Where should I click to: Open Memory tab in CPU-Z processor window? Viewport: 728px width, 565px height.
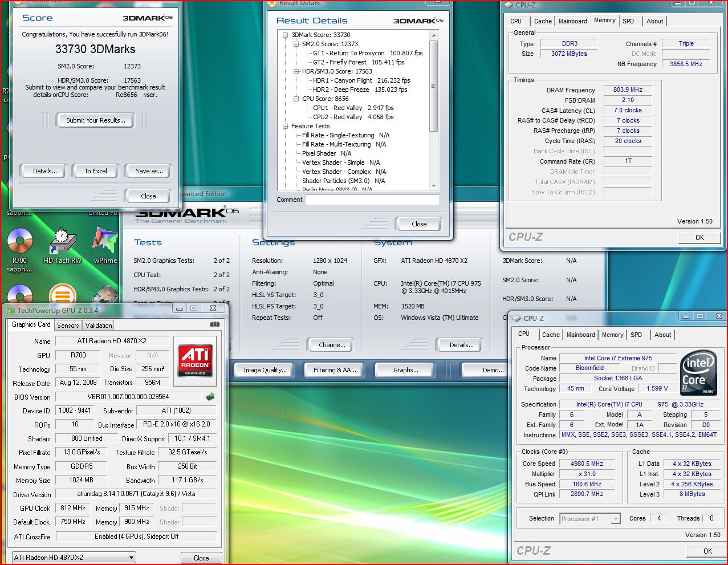(x=613, y=335)
